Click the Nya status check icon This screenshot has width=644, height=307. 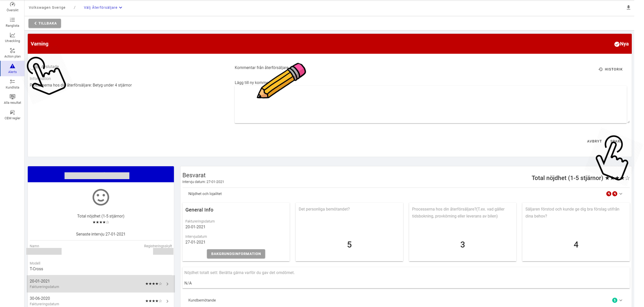[x=617, y=44]
